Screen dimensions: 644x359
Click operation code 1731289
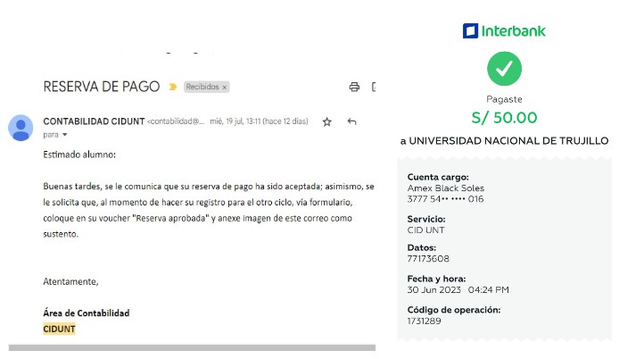pos(425,321)
